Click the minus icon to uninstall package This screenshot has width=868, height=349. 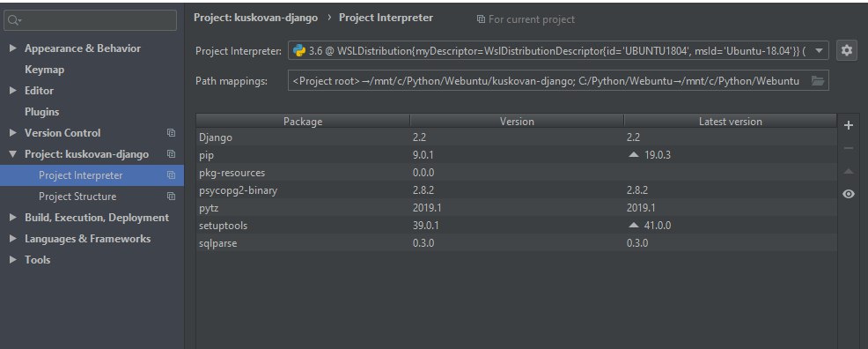(848, 148)
